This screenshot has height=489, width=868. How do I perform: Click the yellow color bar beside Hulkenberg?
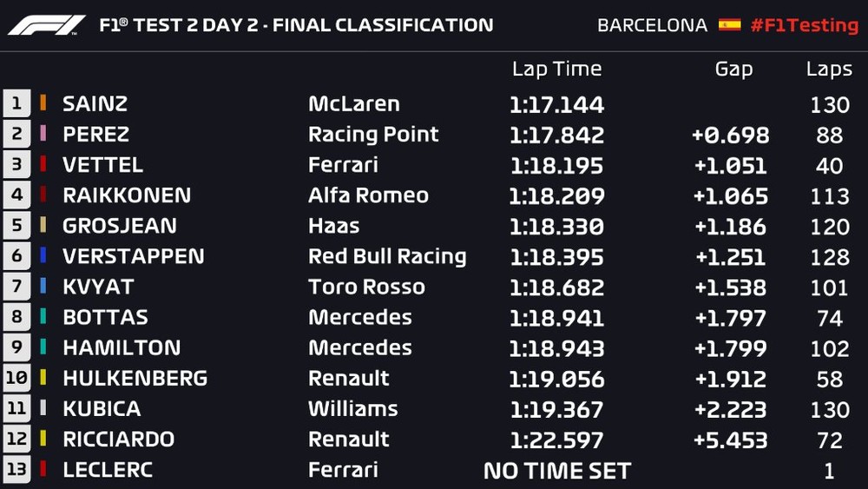43,379
